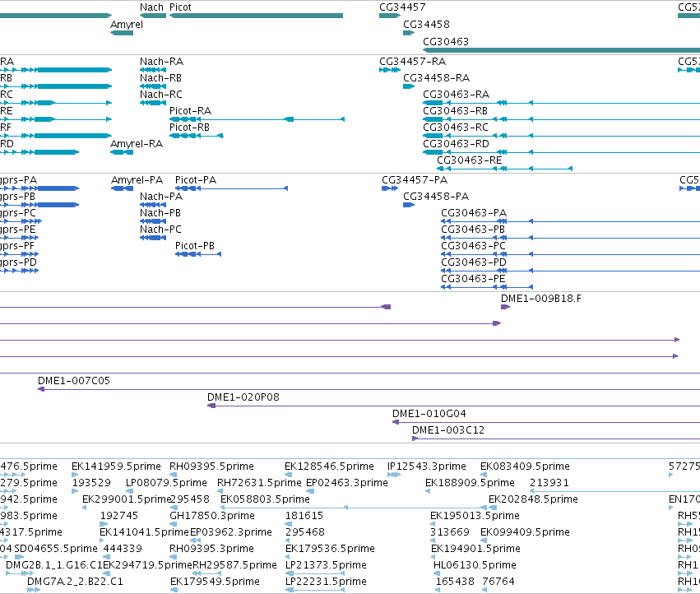Select the Nach-PB protein glyph
Image resolution: width=700 pixels, height=594 pixels.
(153, 221)
